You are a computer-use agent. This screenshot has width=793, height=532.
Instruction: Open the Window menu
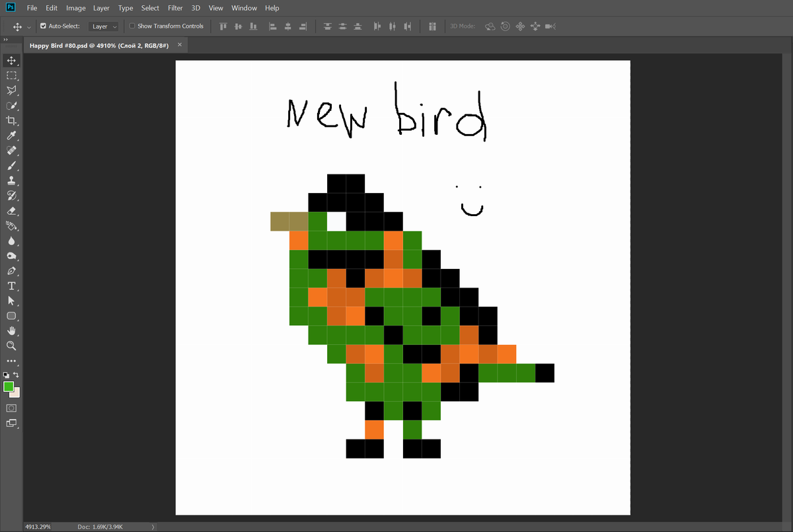coord(244,8)
